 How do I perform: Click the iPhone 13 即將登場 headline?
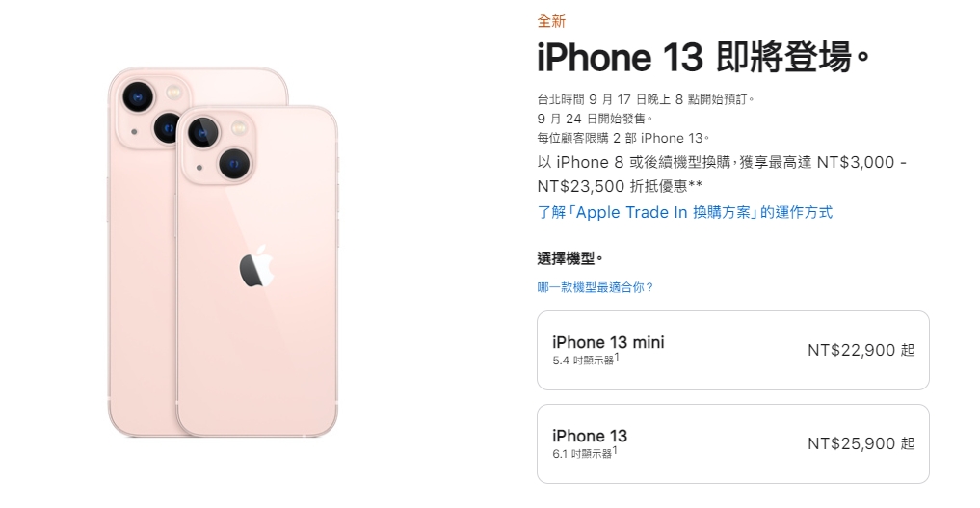pyautogui.click(x=703, y=58)
